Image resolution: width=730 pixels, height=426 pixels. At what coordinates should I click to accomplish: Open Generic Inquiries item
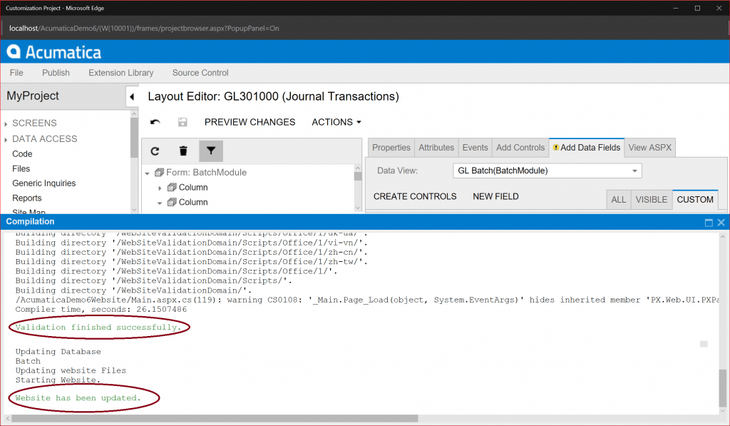[44, 183]
